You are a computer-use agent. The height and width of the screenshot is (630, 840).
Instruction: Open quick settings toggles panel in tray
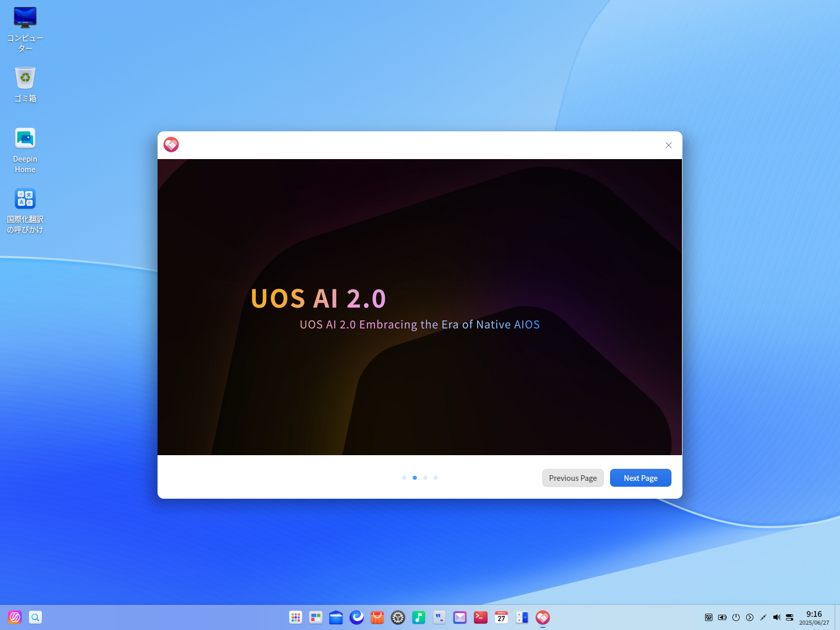[790, 617]
